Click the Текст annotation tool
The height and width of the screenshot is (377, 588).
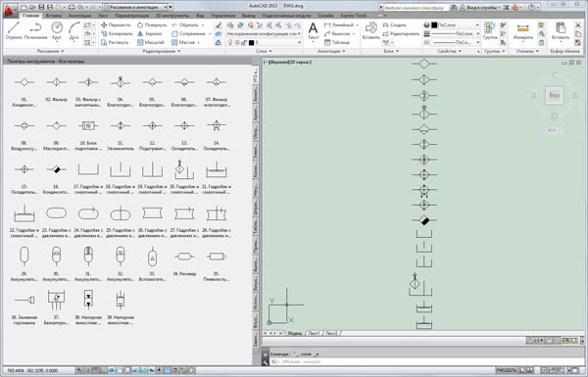tap(313, 30)
